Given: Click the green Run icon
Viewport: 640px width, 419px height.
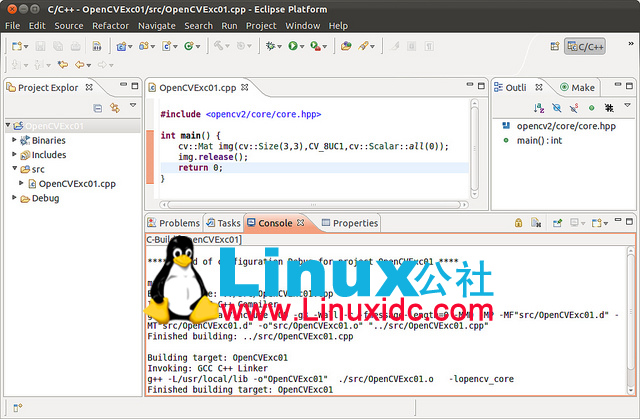Looking at the screenshot, I should (x=293, y=46).
